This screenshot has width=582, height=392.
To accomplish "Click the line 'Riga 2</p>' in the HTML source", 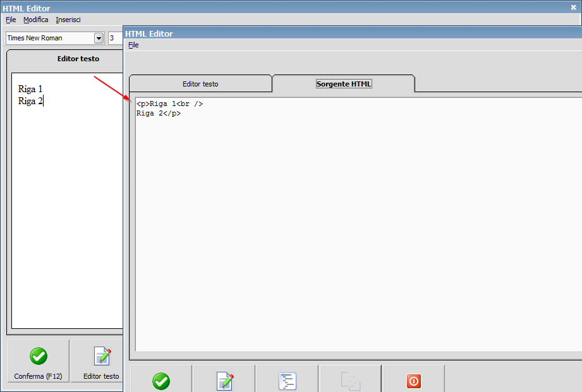I will click(159, 114).
